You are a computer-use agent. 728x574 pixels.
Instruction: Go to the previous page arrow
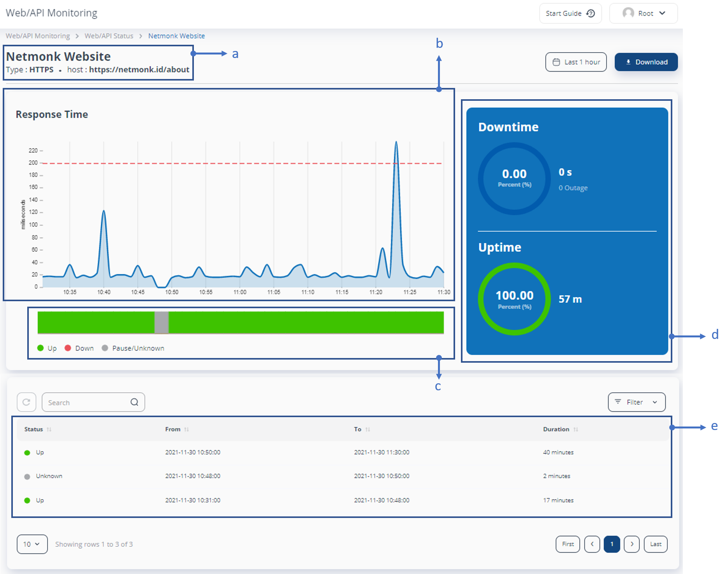pyautogui.click(x=592, y=544)
